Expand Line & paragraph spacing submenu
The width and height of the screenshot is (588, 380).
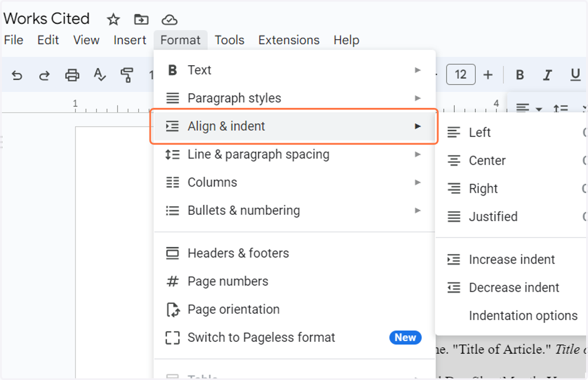pyautogui.click(x=294, y=154)
